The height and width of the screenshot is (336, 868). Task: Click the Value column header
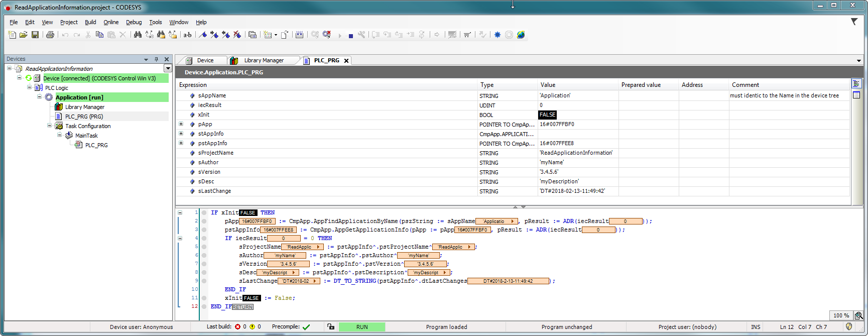coord(548,85)
